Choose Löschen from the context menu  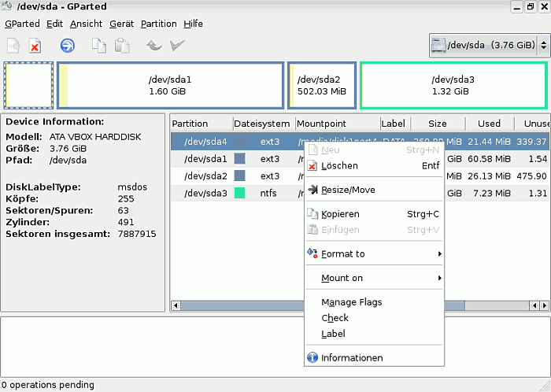[339, 166]
